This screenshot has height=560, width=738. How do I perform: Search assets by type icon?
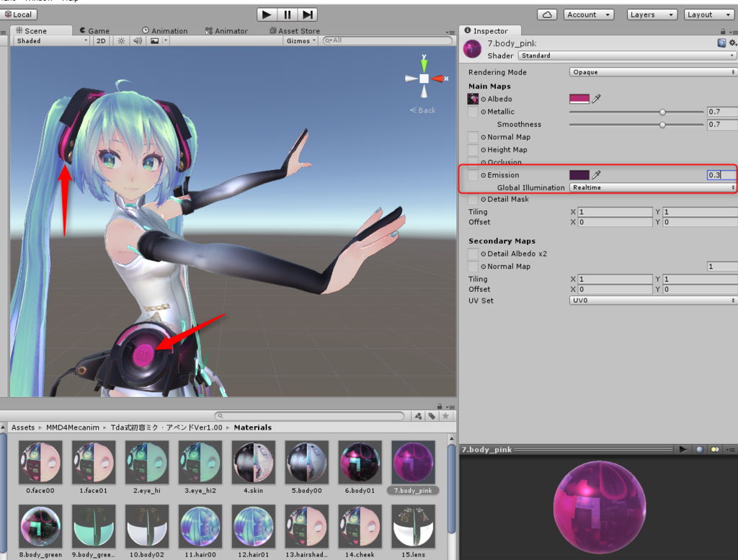(x=418, y=416)
